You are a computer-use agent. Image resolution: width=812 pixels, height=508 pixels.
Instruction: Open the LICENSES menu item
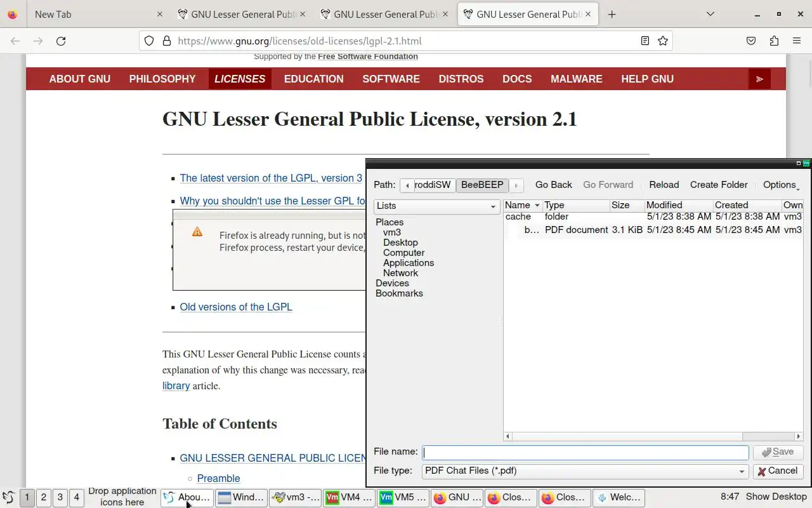pyautogui.click(x=240, y=79)
